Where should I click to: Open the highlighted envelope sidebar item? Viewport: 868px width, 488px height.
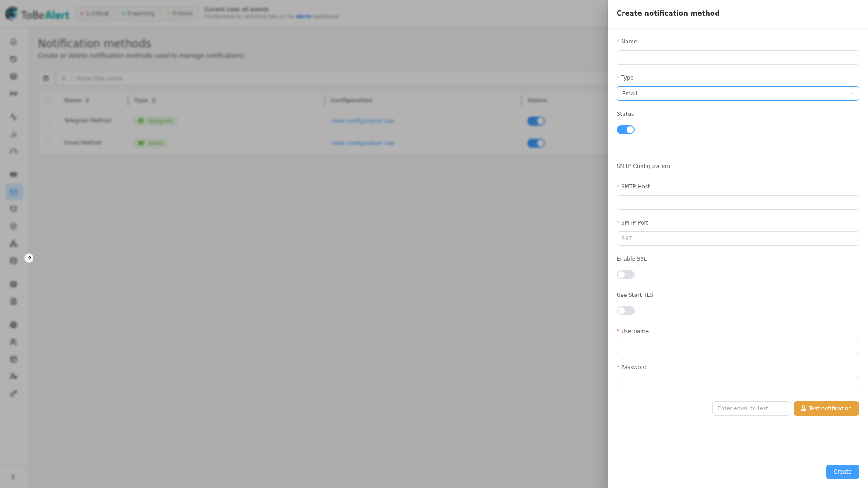(x=14, y=192)
